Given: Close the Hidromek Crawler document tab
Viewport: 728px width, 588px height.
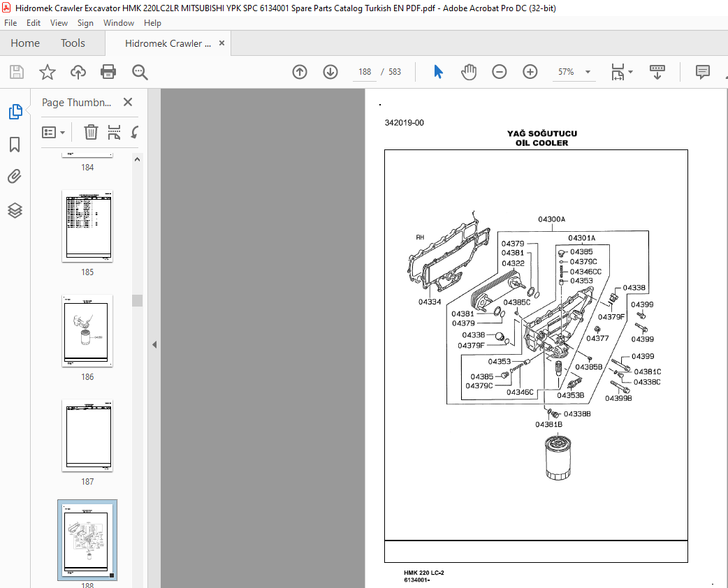Looking at the screenshot, I should pyautogui.click(x=222, y=43).
